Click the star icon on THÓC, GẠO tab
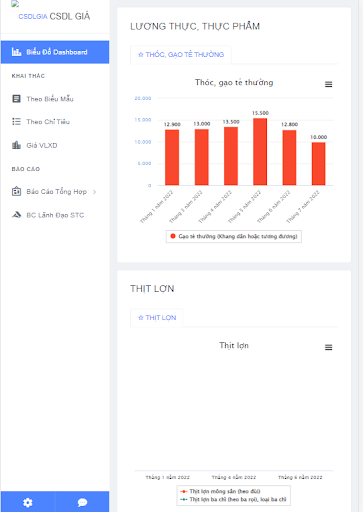This screenshot has height=512, width=363. point(141,55)
